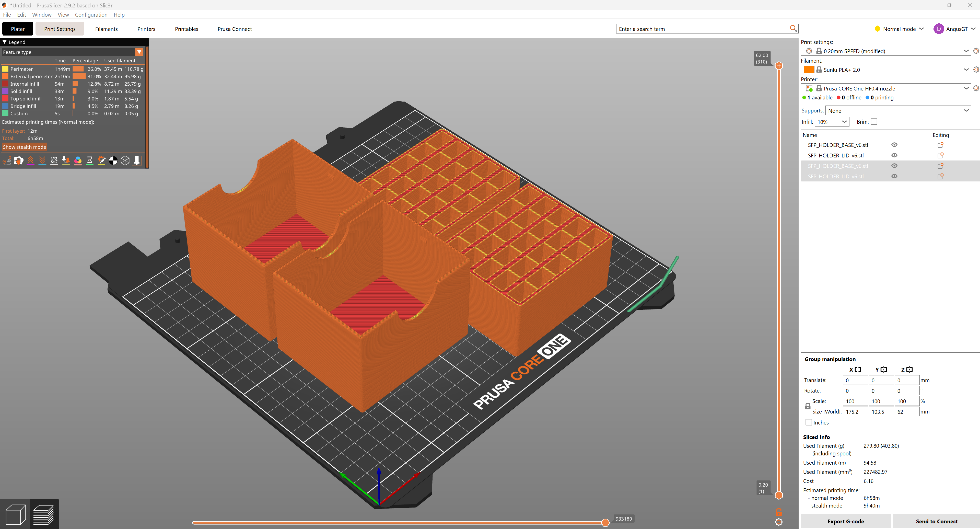Screen dimensions: 980x529
Task: Enable the Brim checkbox
Action: pos(874,122)
